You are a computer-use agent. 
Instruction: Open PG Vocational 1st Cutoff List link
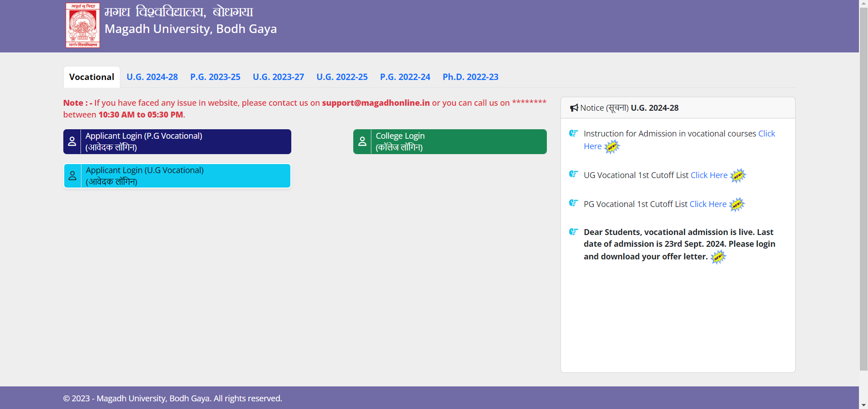coord(708,204)
